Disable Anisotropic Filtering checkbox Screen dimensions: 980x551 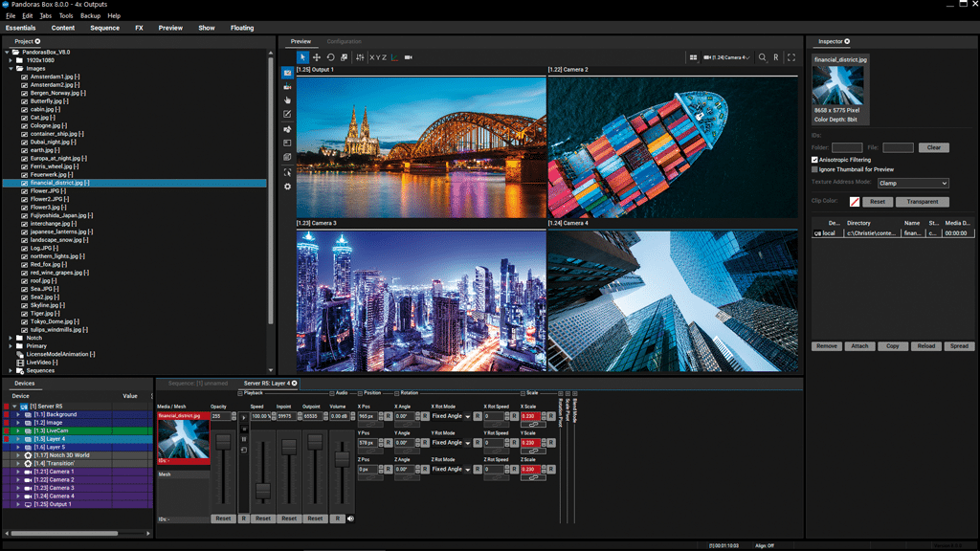pyautogui.click(x=814, y=160)
